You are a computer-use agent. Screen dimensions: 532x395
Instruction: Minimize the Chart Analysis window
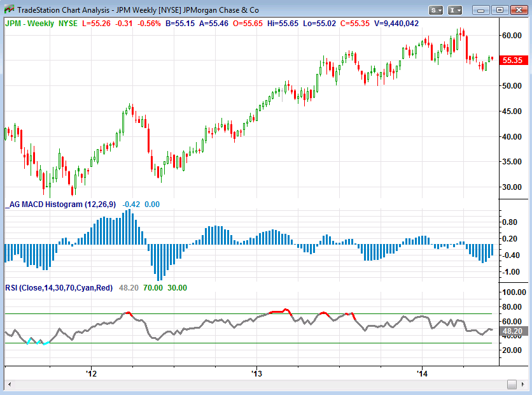(x=480, y=10)
